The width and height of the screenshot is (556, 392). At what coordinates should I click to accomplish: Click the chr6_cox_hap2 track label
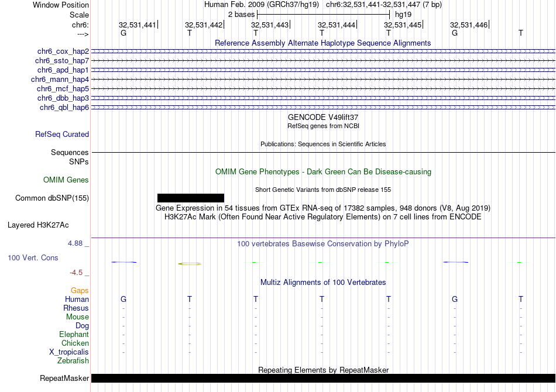coord(63,51)
